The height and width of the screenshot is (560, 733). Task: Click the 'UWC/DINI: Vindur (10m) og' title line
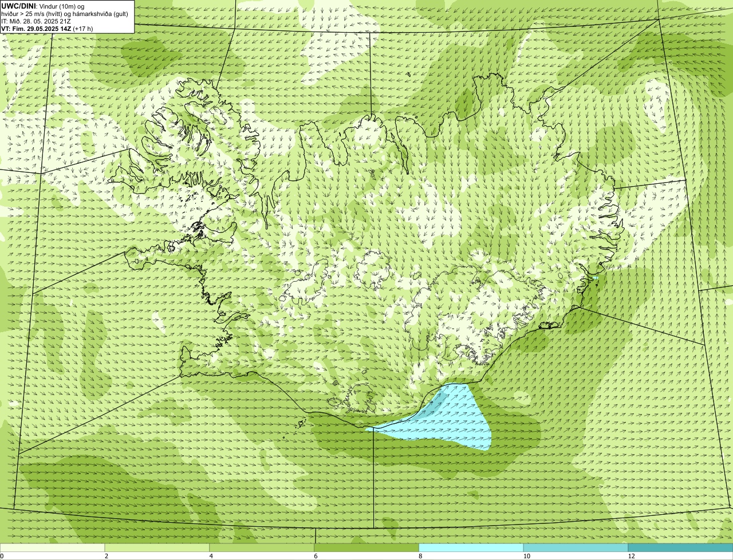point(44,6)
